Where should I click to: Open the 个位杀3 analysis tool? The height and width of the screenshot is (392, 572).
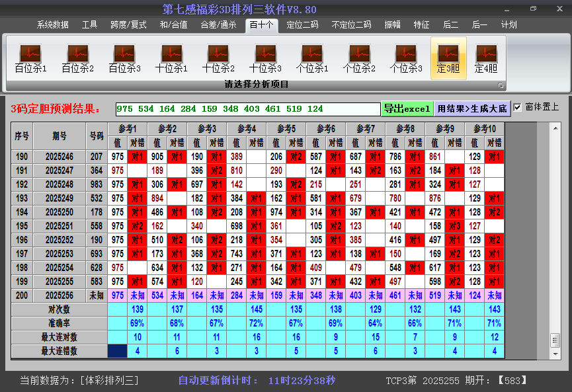(406, 59)
